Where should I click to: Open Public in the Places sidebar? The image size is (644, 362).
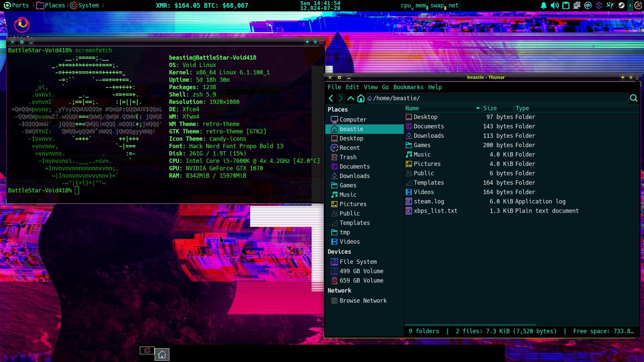pos(365,214)
